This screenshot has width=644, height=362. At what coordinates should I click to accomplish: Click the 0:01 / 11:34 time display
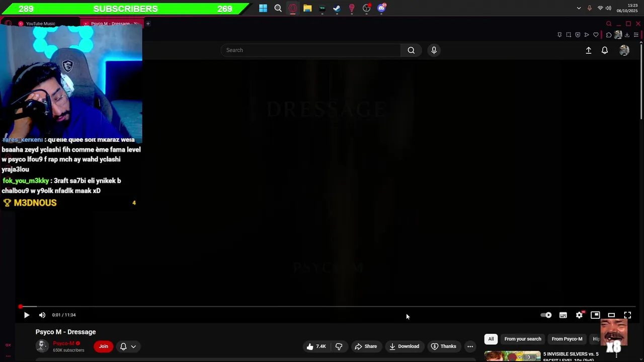(64, 315)
